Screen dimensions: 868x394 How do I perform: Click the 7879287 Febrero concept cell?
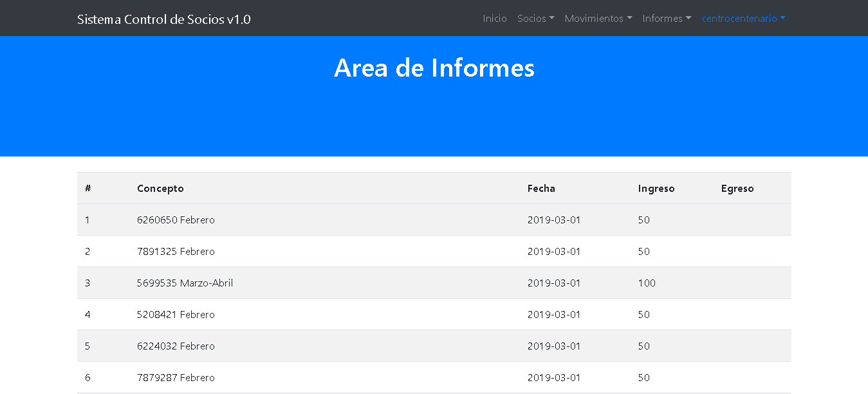176,378
